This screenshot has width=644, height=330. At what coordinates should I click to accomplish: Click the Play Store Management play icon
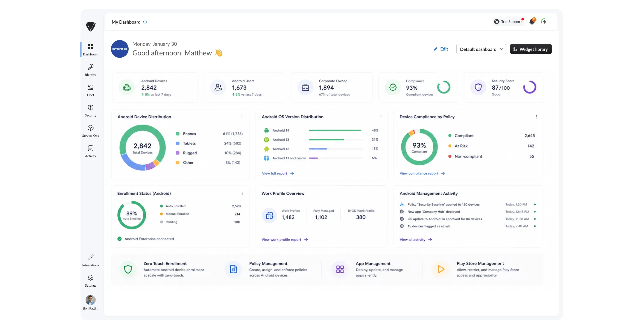point(441,269)
